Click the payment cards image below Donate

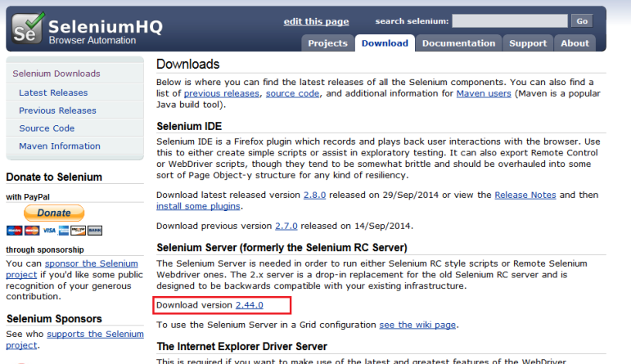tap(54, 231)
